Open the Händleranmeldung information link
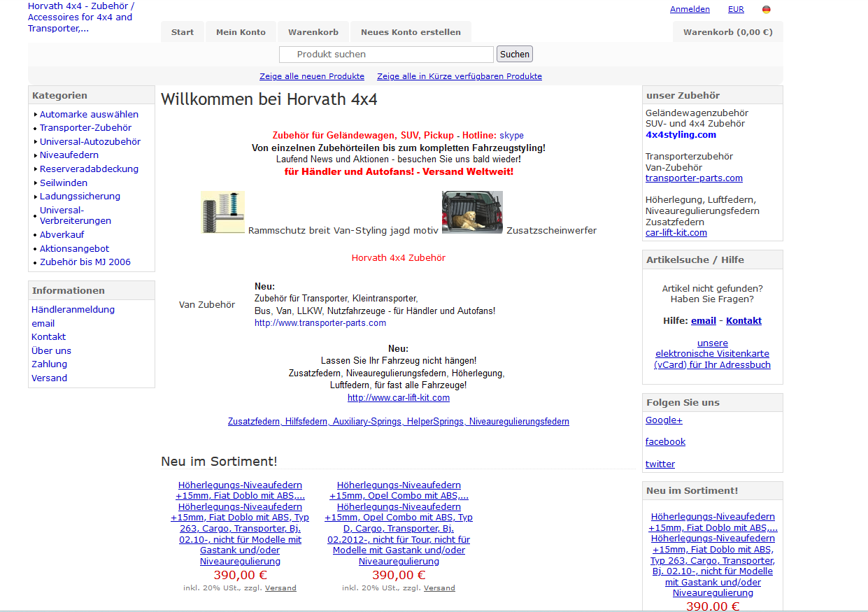This screenshot has width=868, height=612. click(x=73, y=310)
